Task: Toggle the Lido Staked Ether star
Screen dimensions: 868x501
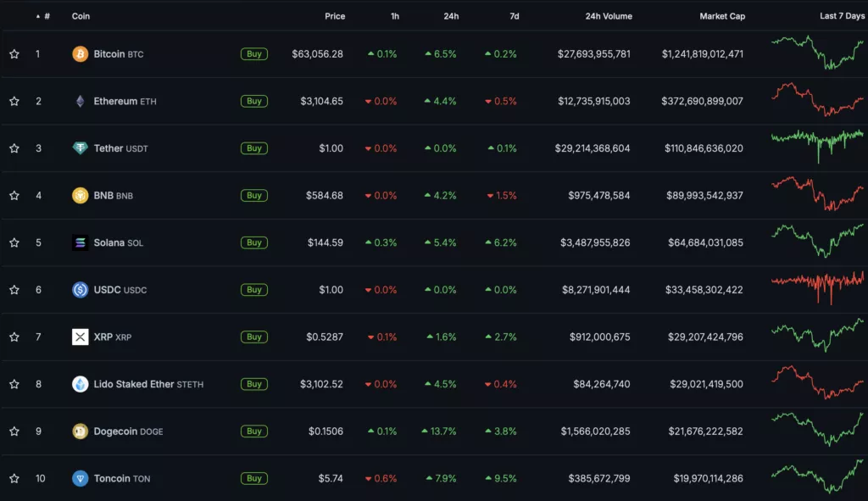Action: pos(14,384)
